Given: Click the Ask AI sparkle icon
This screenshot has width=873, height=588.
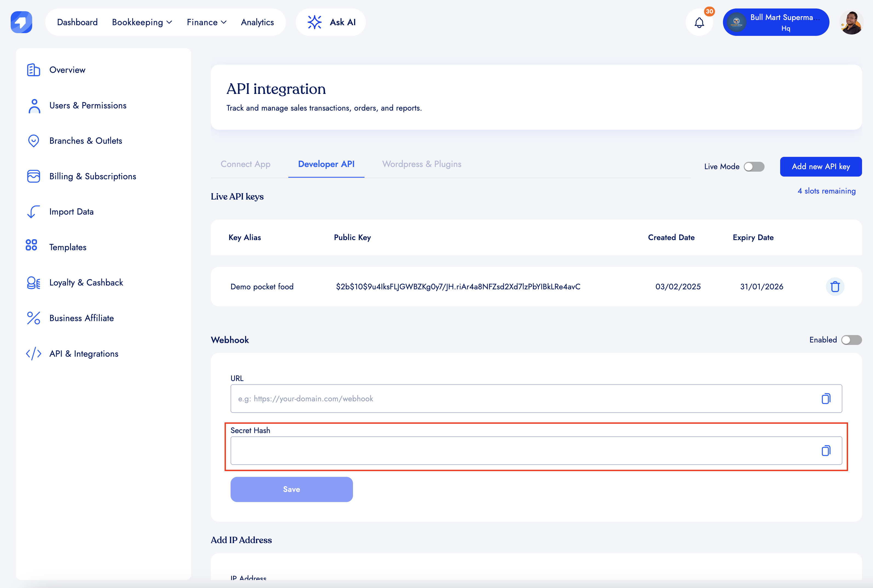Looking at the screenshot, I should tap(314, 22).
